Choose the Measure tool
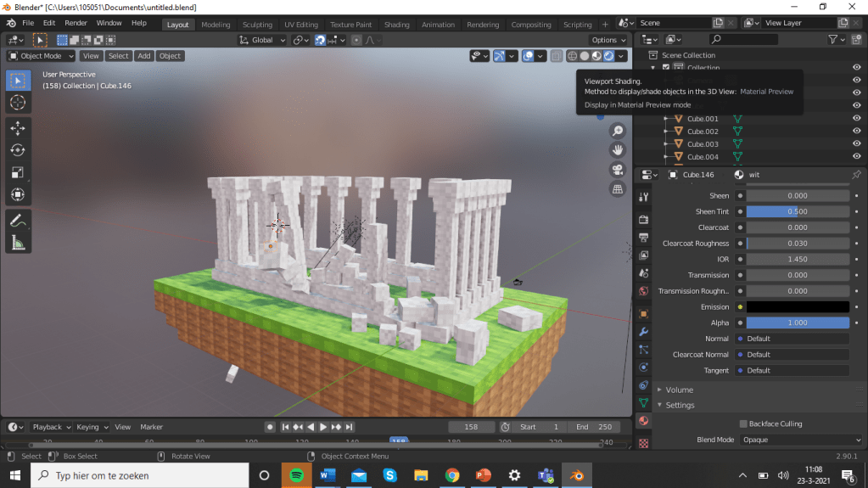The width and height of the screenshot is (868, 488). [x=18, y=243]
